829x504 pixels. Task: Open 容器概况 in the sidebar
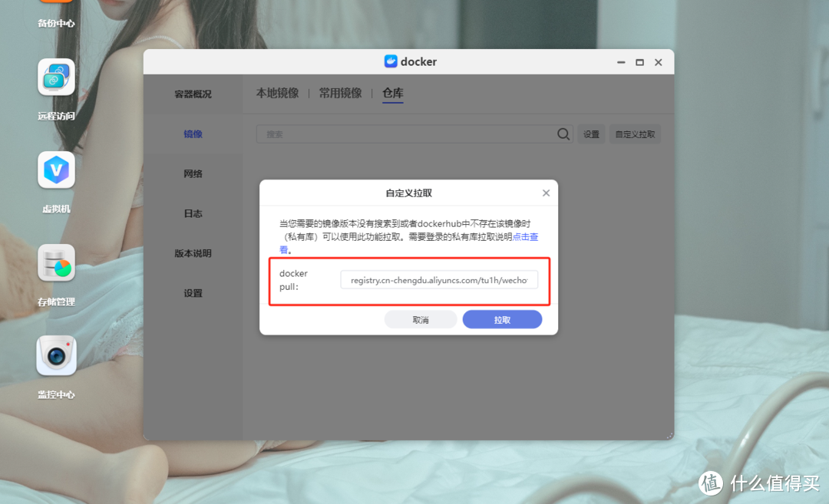coord(193,93)
